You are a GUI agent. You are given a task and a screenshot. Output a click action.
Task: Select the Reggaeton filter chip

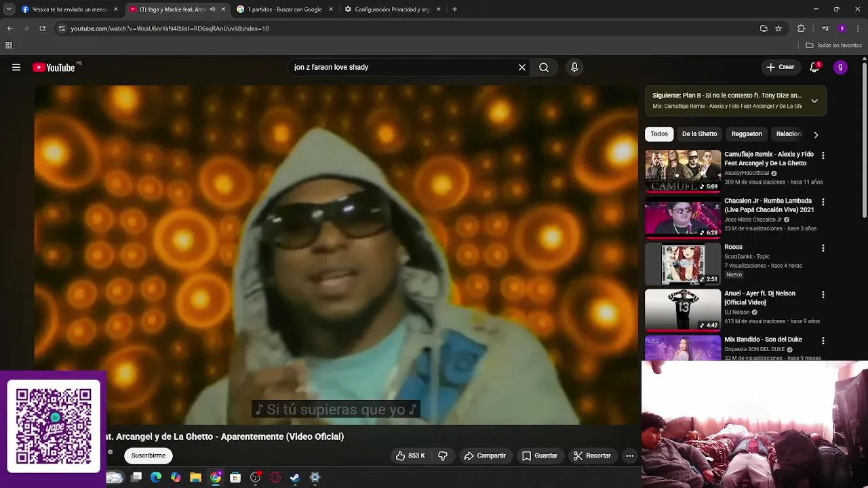pos(747,134)
